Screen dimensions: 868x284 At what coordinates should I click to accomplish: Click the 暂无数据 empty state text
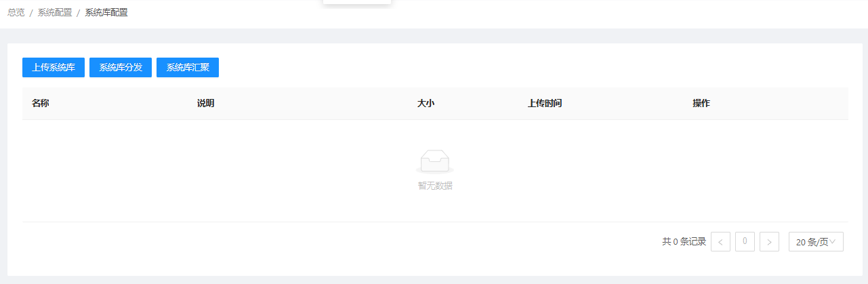coord(435,186)
